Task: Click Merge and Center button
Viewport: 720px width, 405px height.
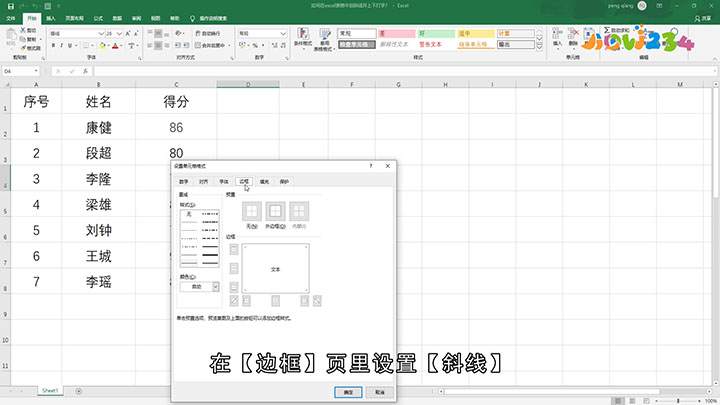Action: tap(210, 45)
